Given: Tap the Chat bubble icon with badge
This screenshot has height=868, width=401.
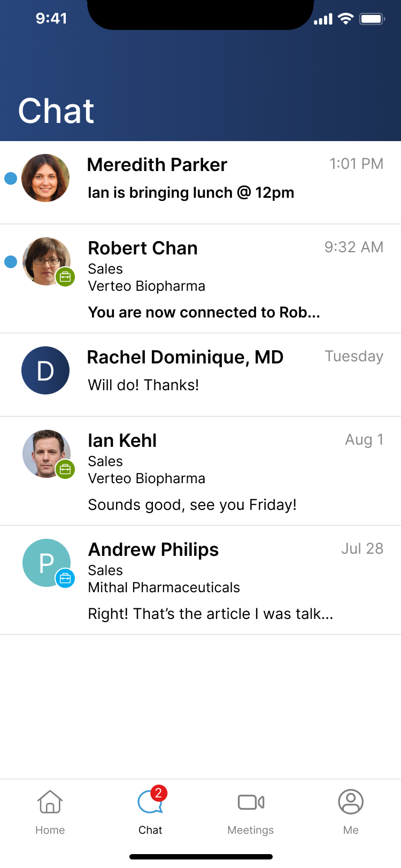Looking at the screenshot, I should pos(150,803).
